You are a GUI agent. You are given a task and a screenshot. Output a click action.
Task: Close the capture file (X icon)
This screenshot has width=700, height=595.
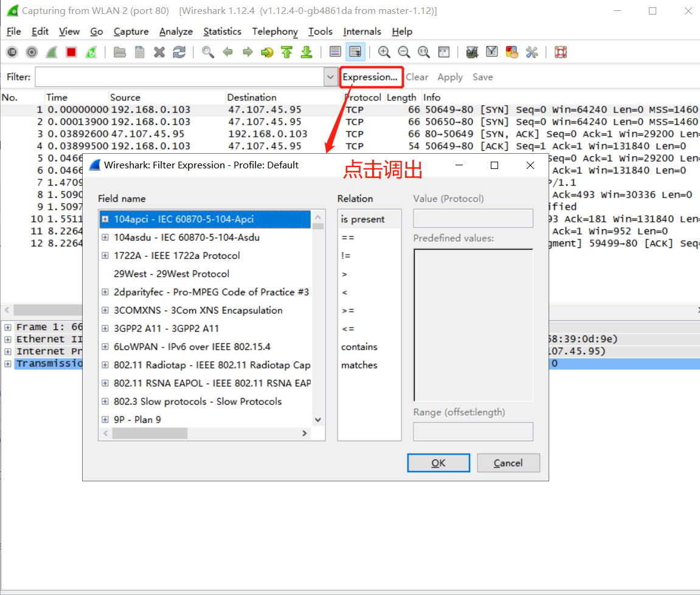[x=159, y=52]
